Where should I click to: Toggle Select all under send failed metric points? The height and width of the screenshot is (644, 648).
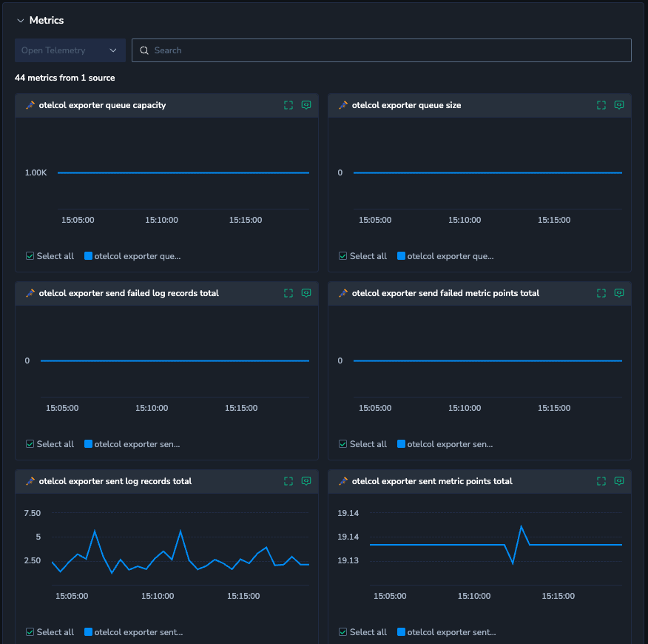343,444
